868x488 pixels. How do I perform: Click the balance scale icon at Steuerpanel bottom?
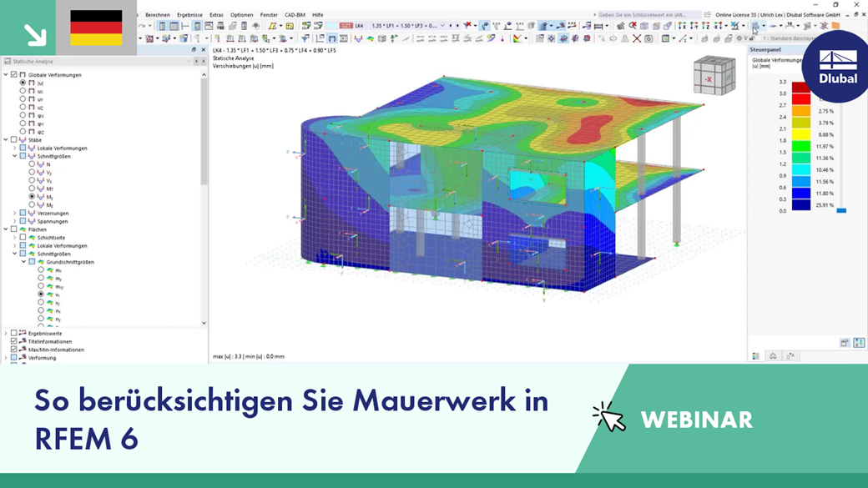tap(773, 355)
